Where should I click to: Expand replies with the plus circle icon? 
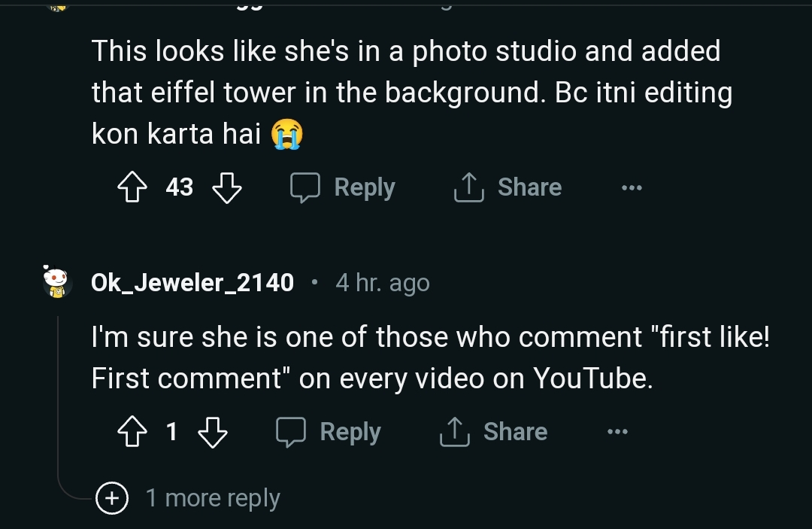point(112,498)
